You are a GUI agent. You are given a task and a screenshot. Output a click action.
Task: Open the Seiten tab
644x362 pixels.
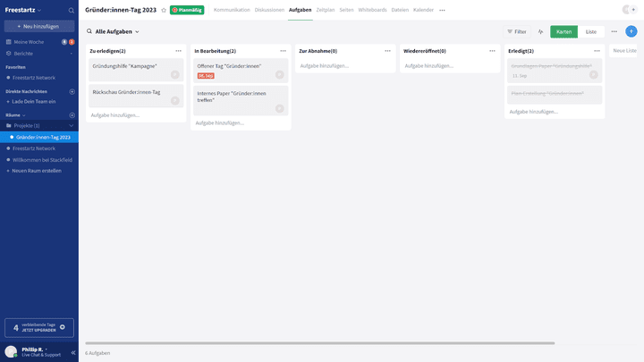[x=346, y=10]
